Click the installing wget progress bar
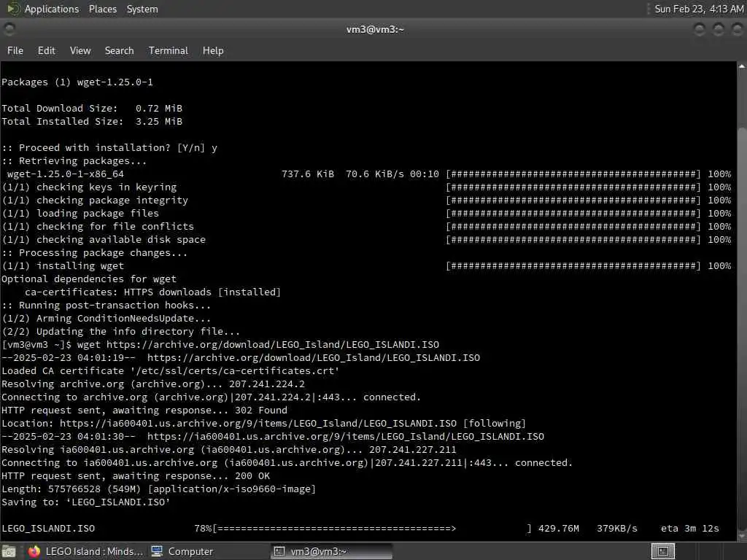The image size is (747, 560). [573, 266]
